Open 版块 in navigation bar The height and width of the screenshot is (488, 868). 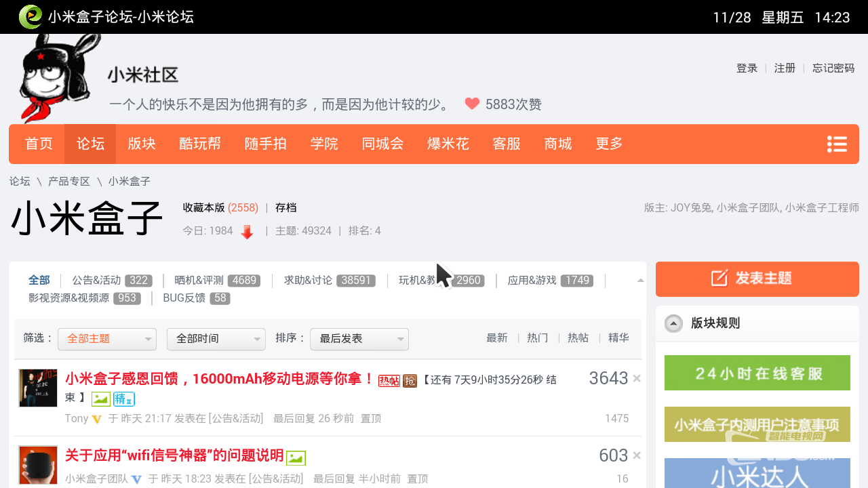tap(142, 144)
